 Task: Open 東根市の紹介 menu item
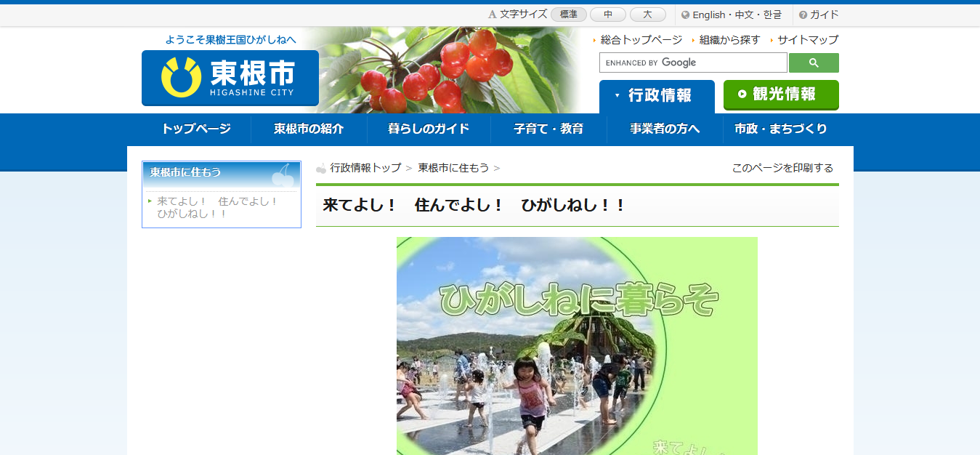[309, 129]
